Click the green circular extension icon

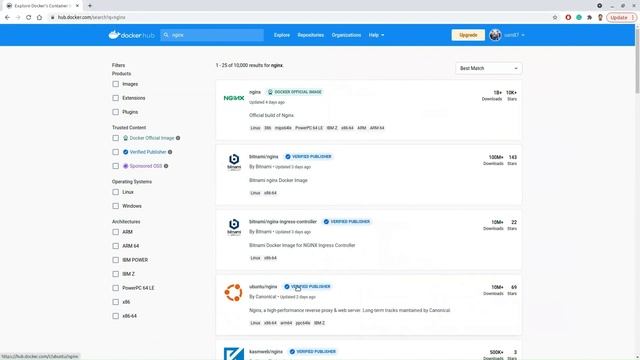pos(579,18)
